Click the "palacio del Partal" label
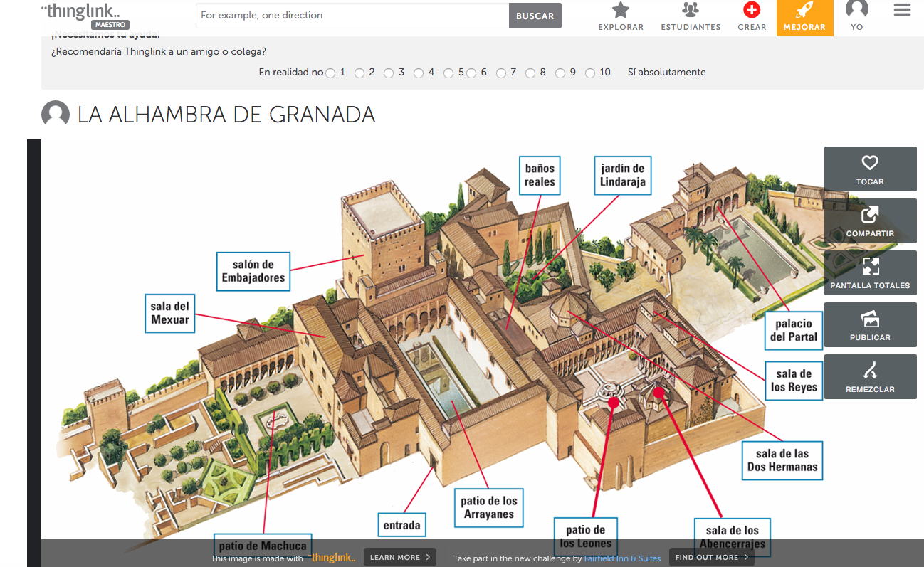Viewport: 924px width, 567px height. click(x=794, y=330)
